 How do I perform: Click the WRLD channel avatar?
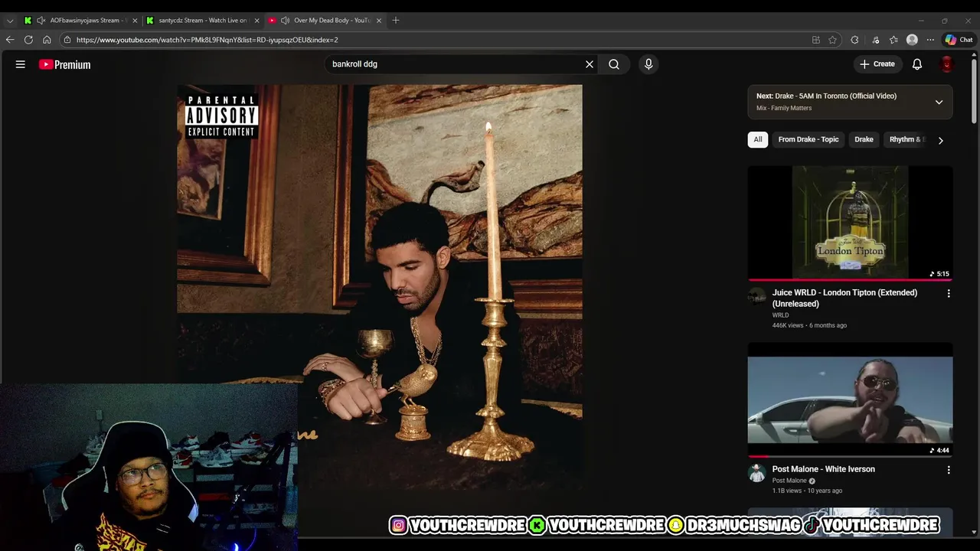pos(756,295)
